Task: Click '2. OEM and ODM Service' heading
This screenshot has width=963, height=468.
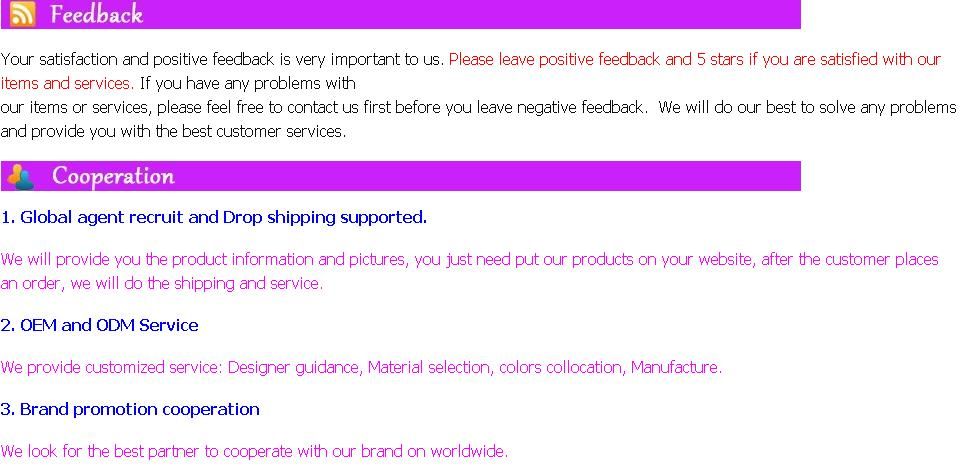Action: 99,326
